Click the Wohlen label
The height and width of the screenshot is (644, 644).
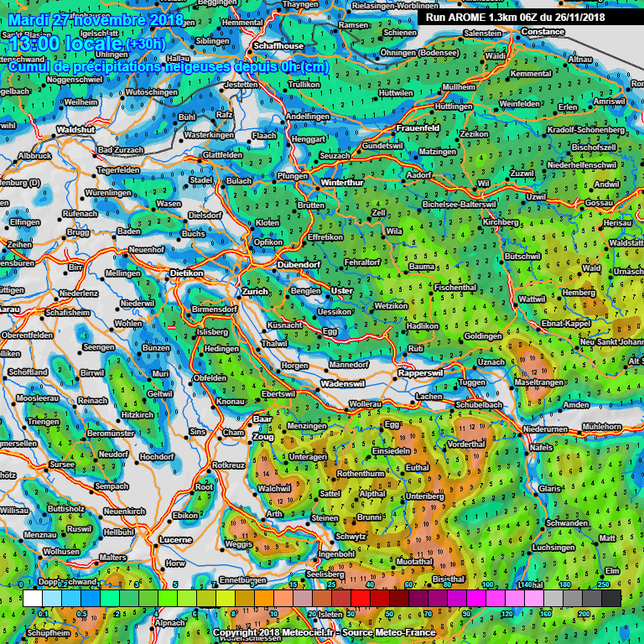tap(128, 324)
